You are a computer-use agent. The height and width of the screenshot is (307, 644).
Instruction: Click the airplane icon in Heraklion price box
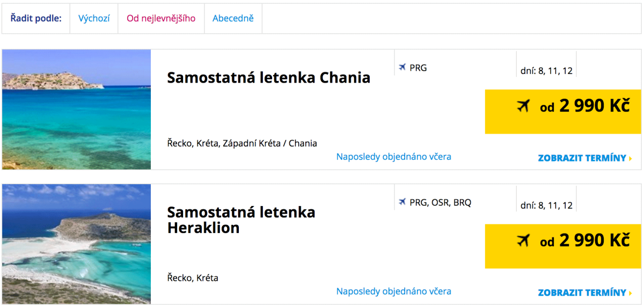coord(524,241)
